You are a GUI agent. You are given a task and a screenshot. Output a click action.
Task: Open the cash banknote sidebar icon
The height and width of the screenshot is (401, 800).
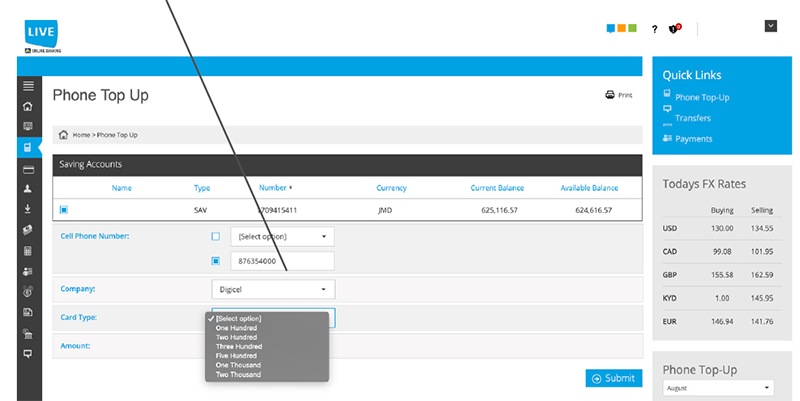[28, 230]
